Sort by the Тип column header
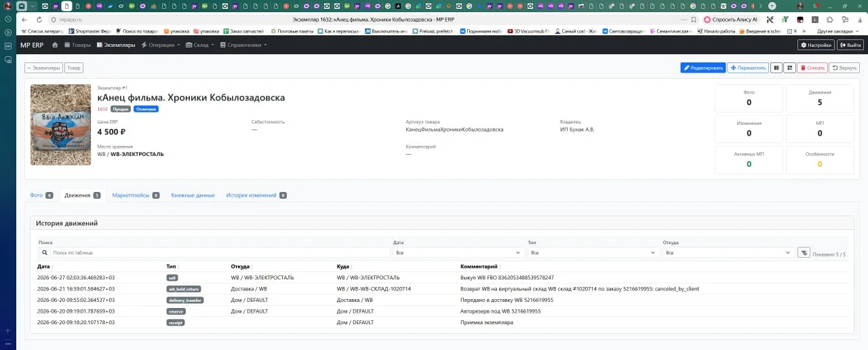 (x=172, y=267)
